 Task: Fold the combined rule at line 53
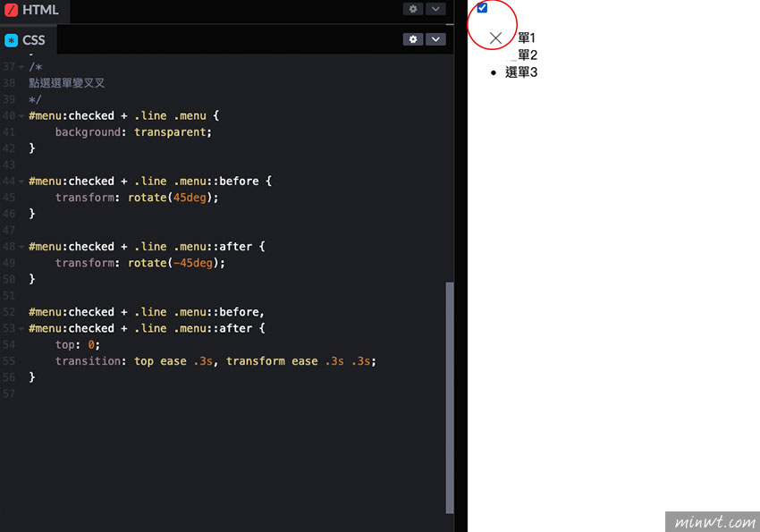21,329
